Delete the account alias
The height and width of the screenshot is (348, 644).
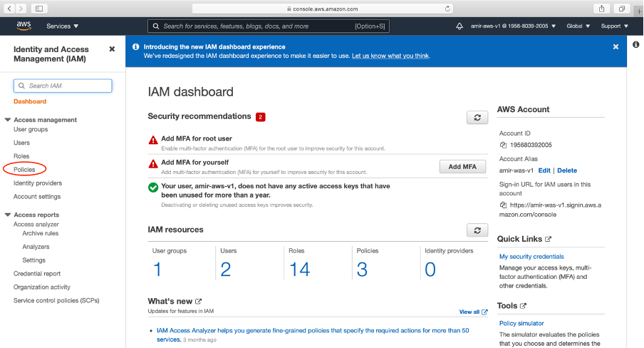pyautogui.click(x=567, y=170)
